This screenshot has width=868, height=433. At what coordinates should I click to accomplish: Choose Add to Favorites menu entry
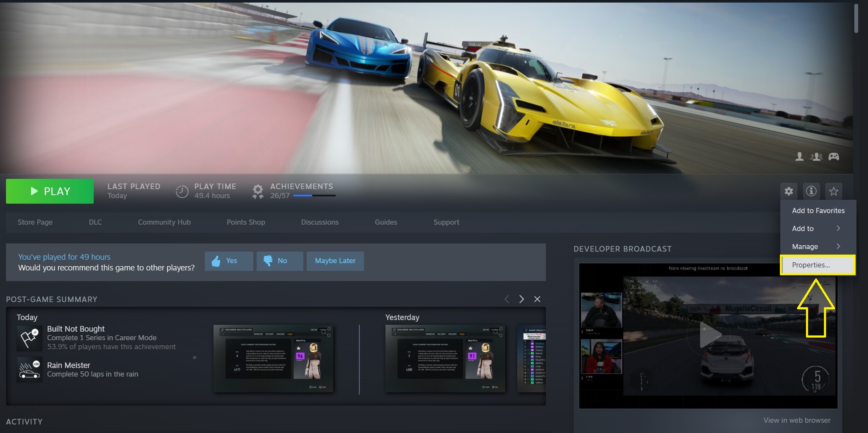tap(818, 211)
